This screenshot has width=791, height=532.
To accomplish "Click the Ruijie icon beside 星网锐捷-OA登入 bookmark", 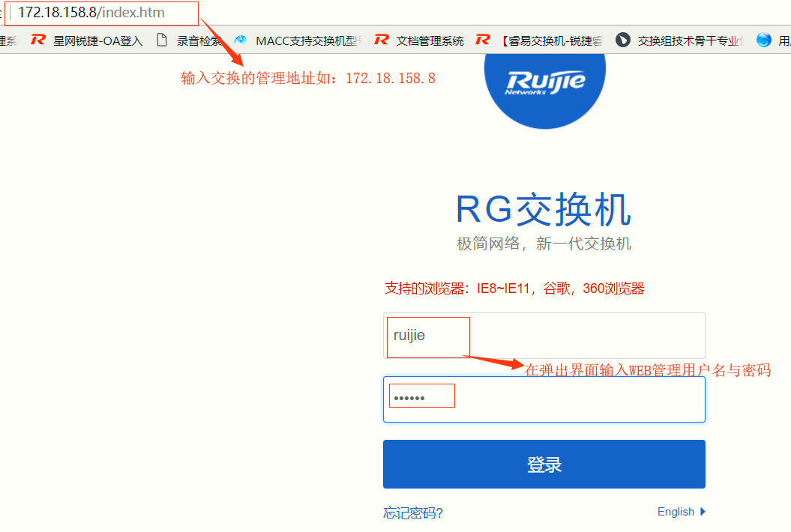I will click(x=37, y=40).
